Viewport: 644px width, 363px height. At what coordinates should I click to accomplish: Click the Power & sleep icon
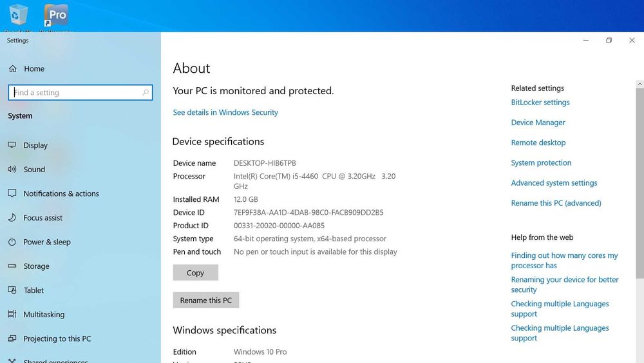[x=12, y=242]
